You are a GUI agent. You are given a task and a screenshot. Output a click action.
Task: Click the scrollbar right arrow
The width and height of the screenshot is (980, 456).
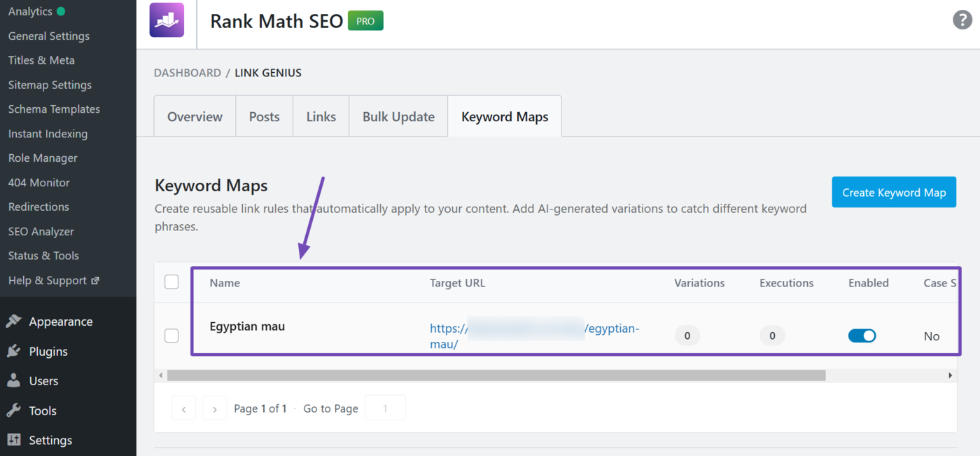click(950, 375)
